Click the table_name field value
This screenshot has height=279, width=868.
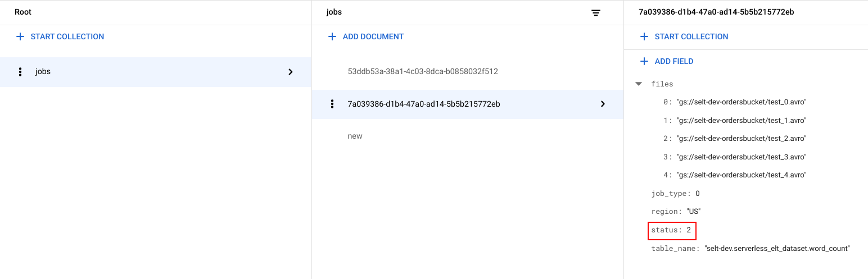pos(776,248)
